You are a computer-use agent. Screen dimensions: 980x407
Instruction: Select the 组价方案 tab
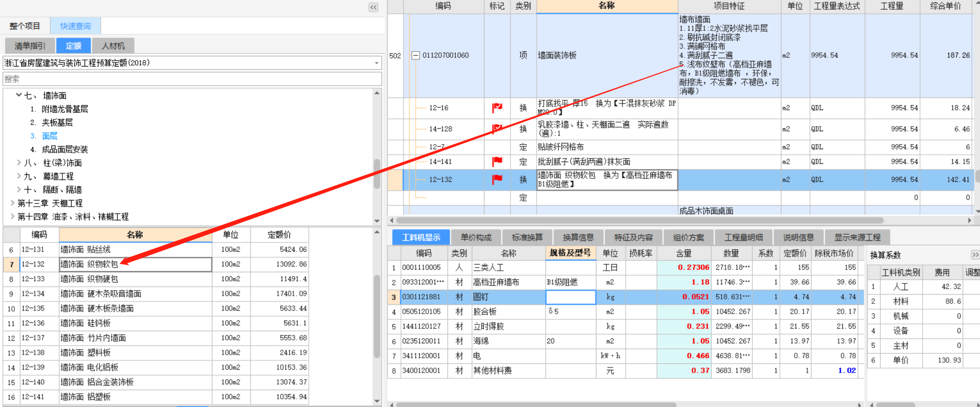tap(688, 237)
